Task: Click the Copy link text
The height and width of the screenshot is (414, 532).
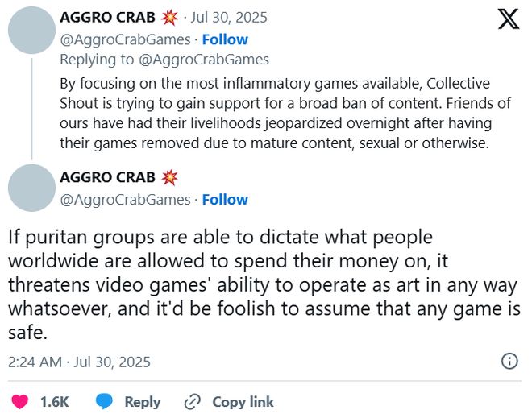Action: [243, 401]
